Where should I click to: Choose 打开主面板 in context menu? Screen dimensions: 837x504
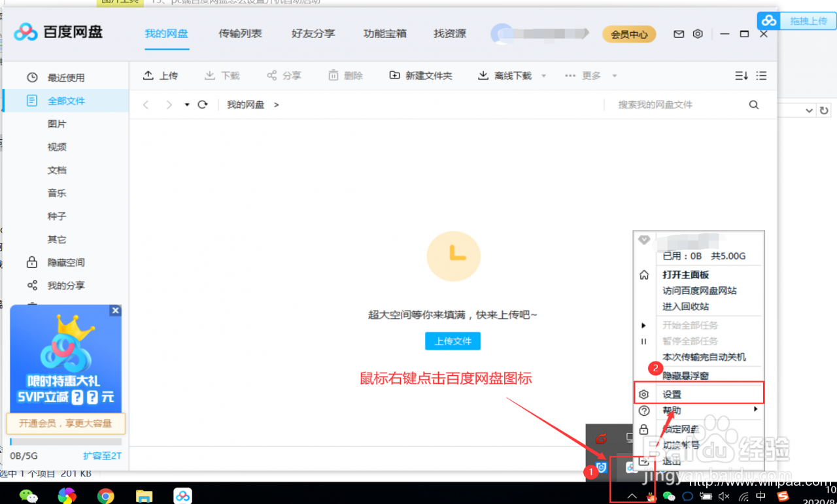pos(685,275)
